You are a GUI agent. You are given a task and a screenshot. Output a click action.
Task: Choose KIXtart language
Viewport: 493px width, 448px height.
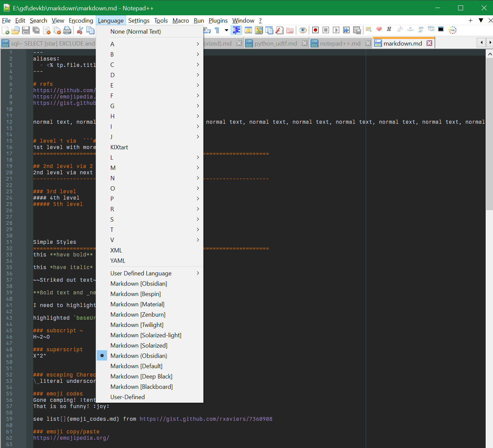(x=150, y=147)
